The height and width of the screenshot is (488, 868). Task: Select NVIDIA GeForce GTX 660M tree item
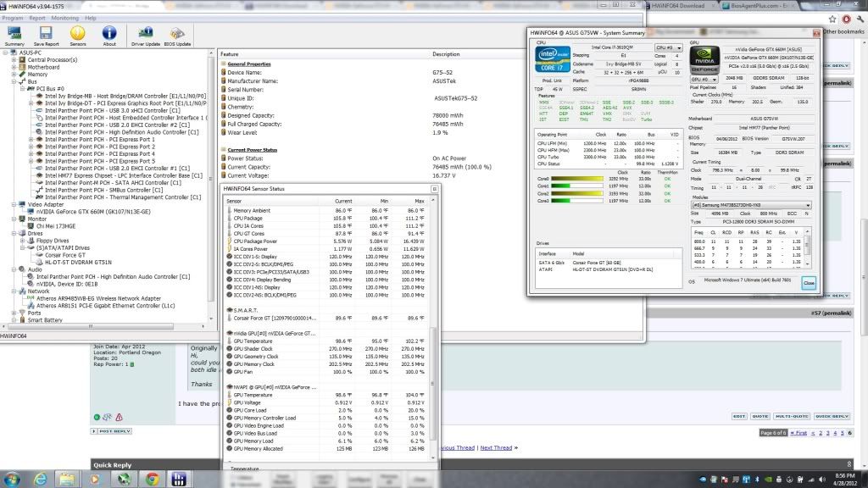click(x=93, y=212)
